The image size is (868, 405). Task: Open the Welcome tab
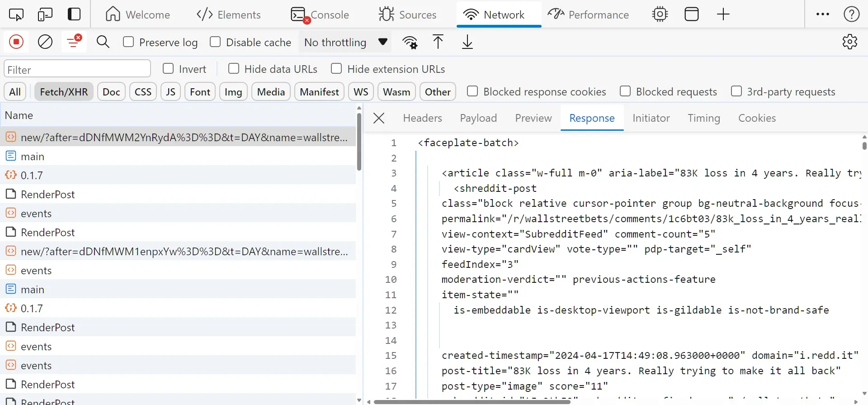click(x=137, y=14)
